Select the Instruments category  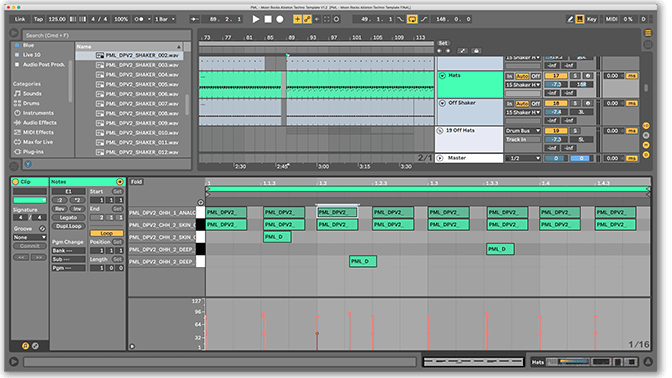38,113
